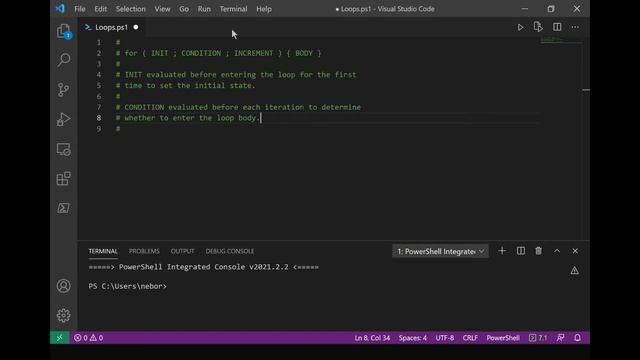Open the Selection menu

click(130, 9)
